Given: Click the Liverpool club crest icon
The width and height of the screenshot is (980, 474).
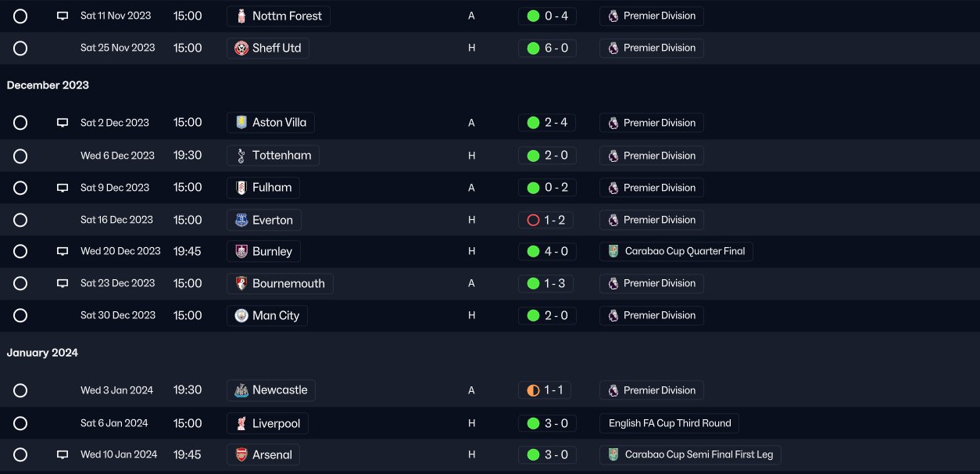Looking at the screenshot, I should 241,424.
